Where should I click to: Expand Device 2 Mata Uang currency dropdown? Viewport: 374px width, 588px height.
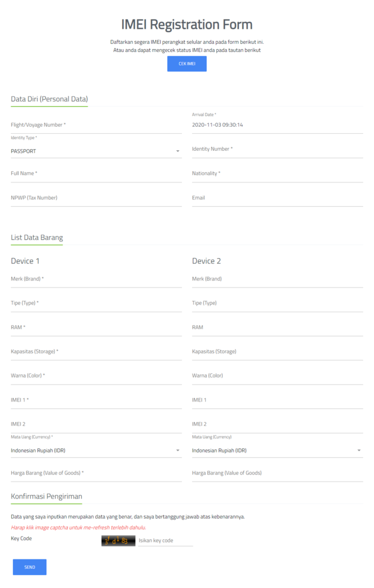click(278, 451)
